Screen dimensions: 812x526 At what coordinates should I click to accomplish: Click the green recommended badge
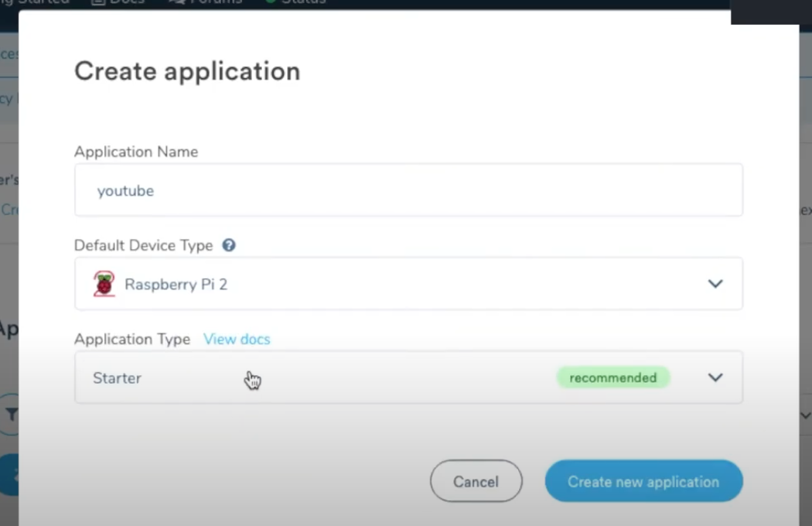[612, 377]
